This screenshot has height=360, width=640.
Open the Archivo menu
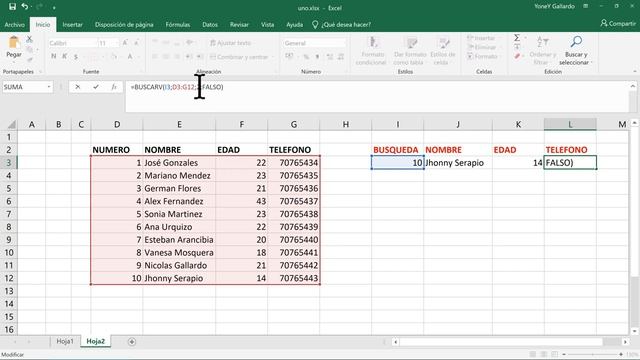coord(15,24)
